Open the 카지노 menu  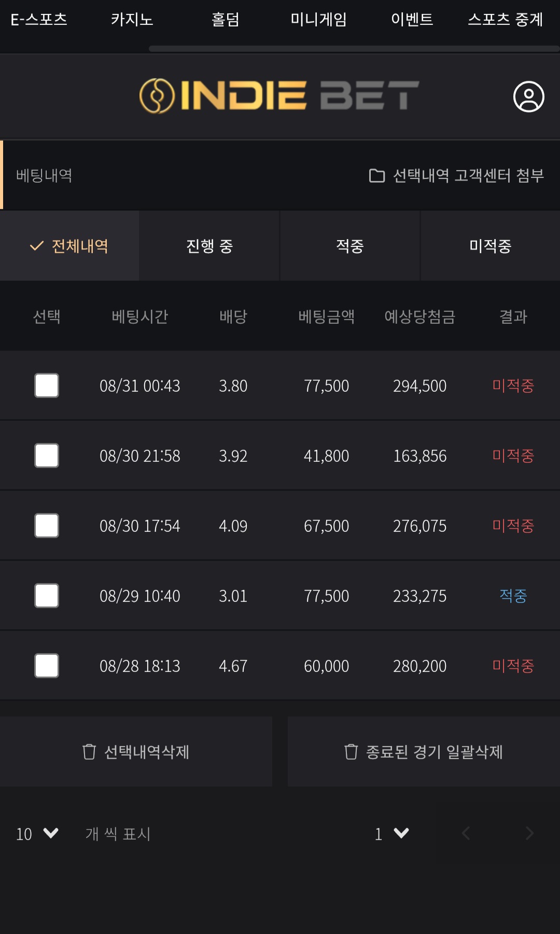tap(132, 19)
